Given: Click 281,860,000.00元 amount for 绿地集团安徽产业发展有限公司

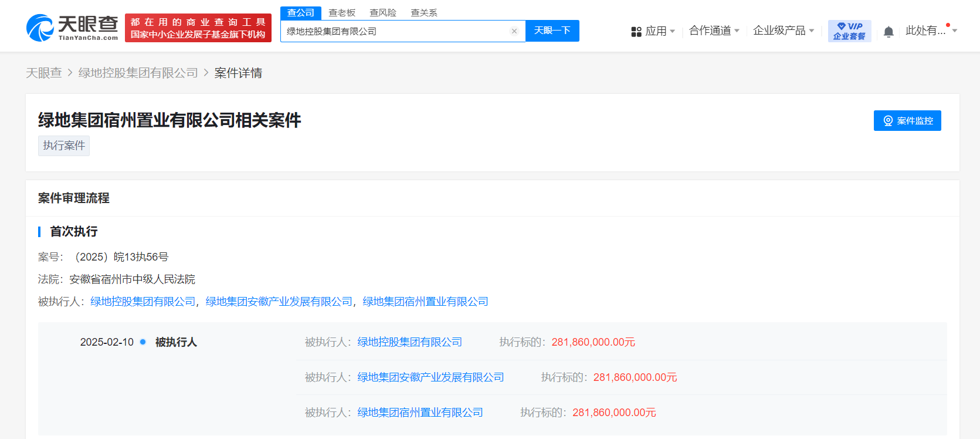Looking at the screenshot, I should pyautogui.click(x=635, y=377).
